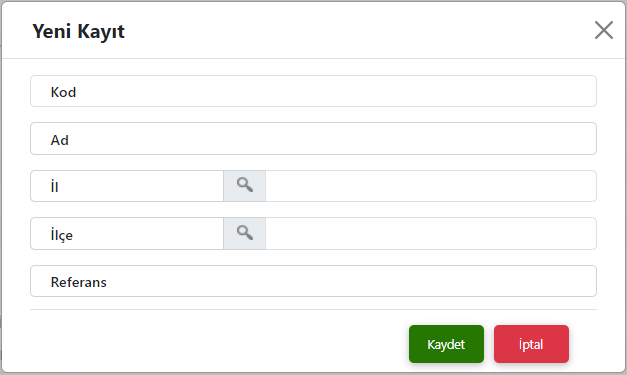Viewport: 627px width, 375px height.
Task: Open the İlçe lookup search icon
Action: [x=244, y=233]
